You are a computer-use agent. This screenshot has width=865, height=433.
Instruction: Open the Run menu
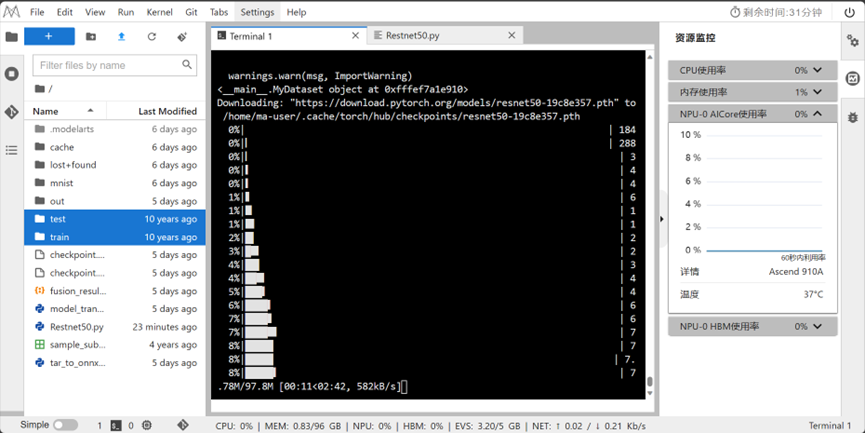(126, 12)
